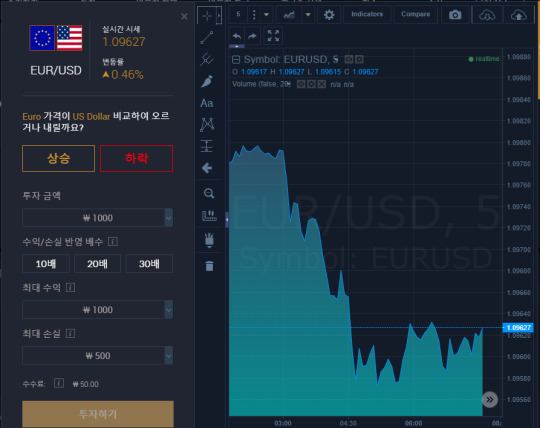Select the ruler measure tool
The width and height of the screenshot is (540, 428).
(x=209, y=216)
